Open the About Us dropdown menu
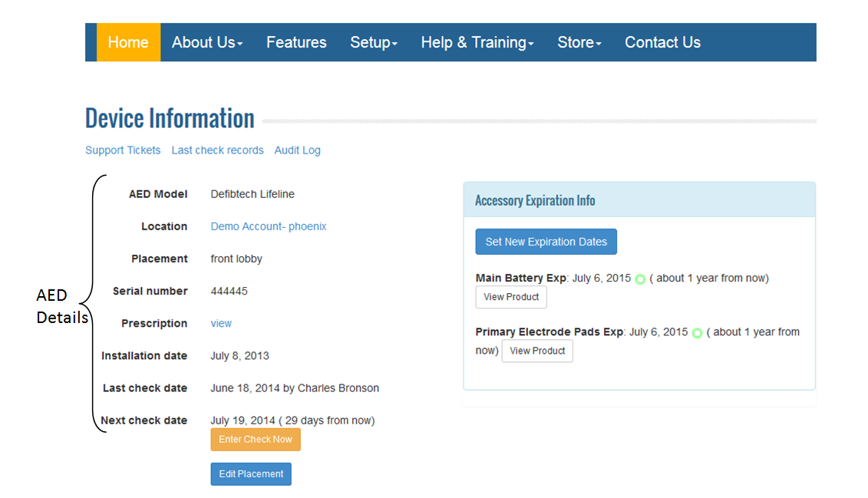Screen dimensions: 868x498 coord(206,42)
